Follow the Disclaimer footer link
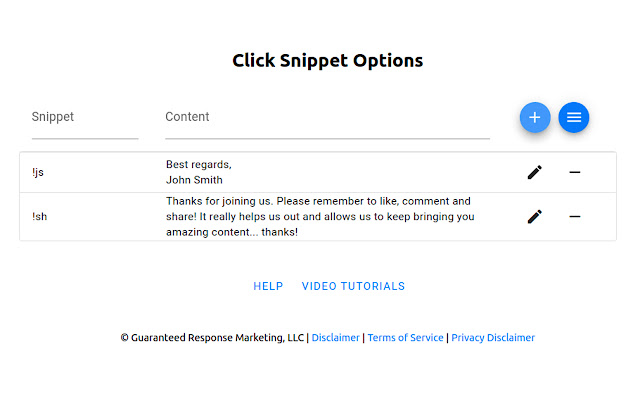Screen dimensions: 640x400 (335, 338)
